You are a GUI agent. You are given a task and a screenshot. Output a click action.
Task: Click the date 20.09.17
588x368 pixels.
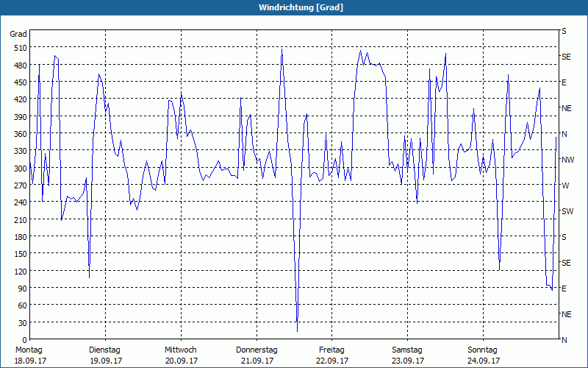[182, 361]
